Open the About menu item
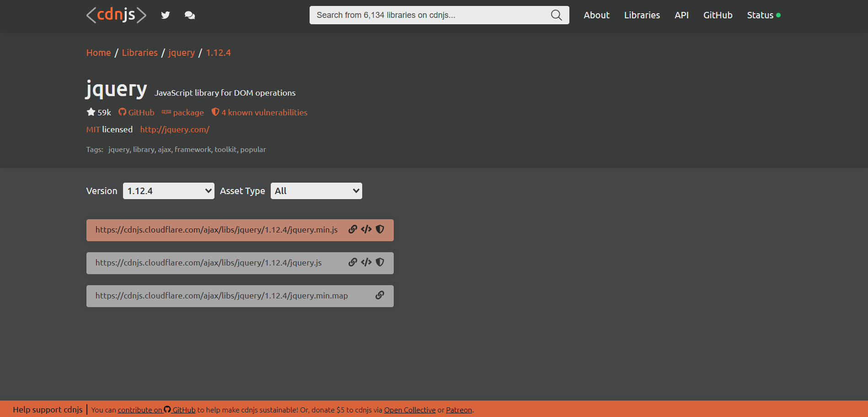 (596, 15)
